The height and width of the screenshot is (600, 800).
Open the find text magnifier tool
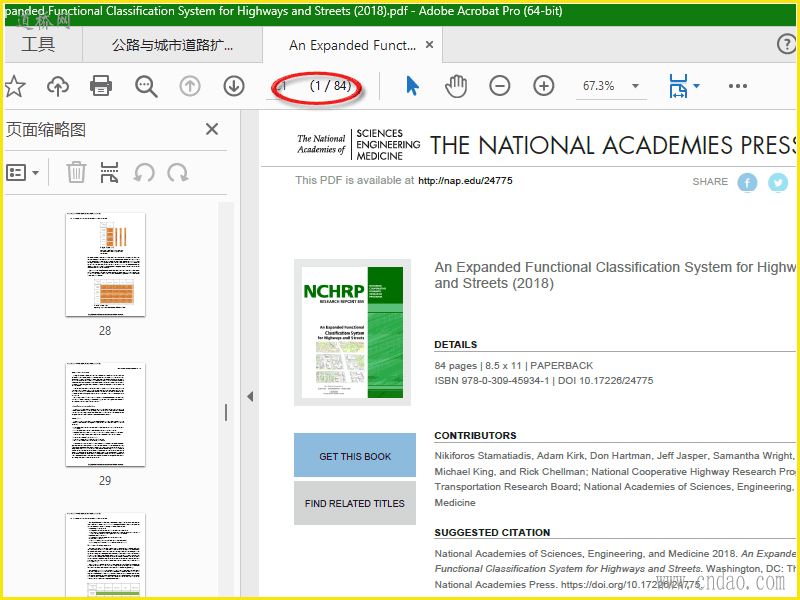146,86
